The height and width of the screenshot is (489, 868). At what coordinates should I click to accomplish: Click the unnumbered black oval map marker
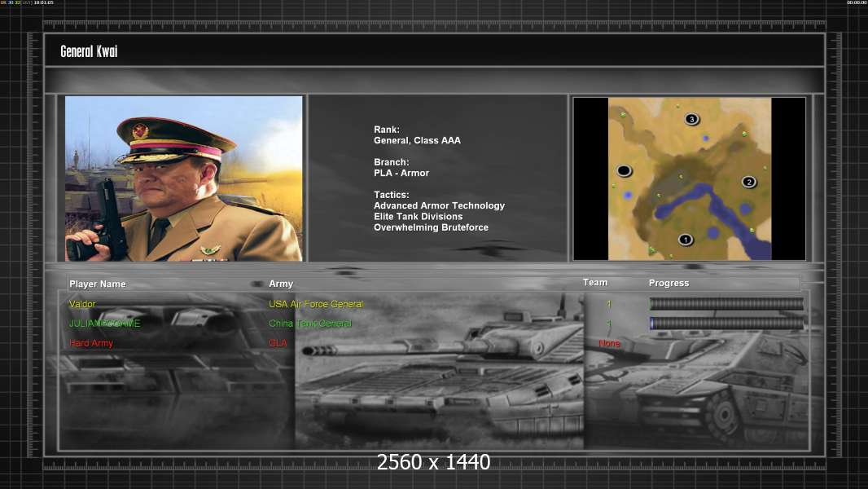click(624, 170)
